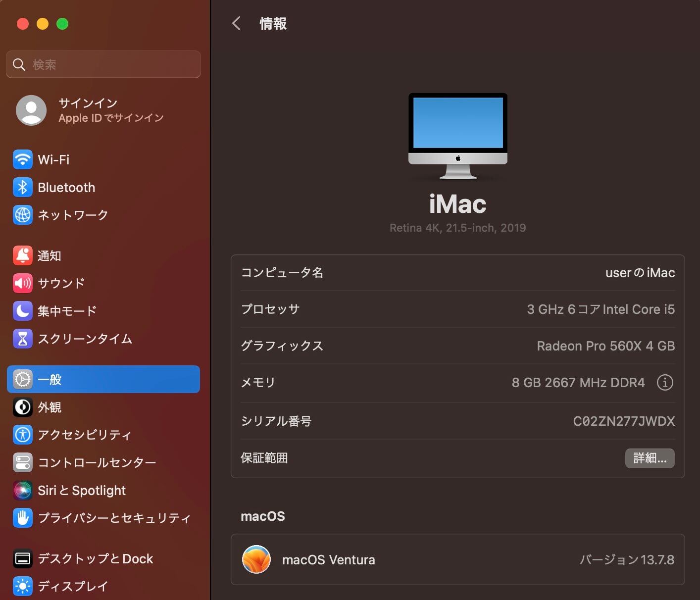The width and height of the screenshot is (700, 600).
Task: Click the memory info circle icon
Action: [x=665, y=382]
